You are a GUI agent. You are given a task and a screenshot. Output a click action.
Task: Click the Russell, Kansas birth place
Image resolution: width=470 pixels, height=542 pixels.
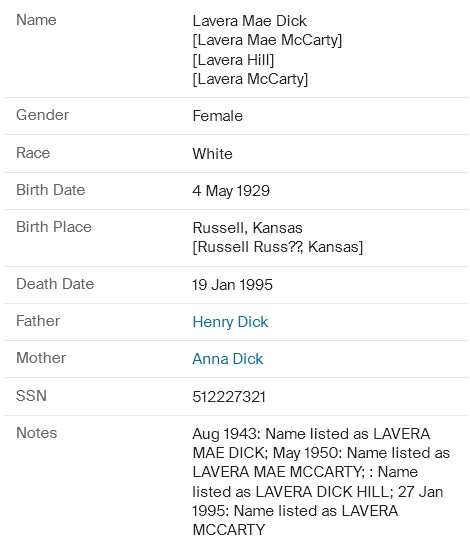coord(247,228)
